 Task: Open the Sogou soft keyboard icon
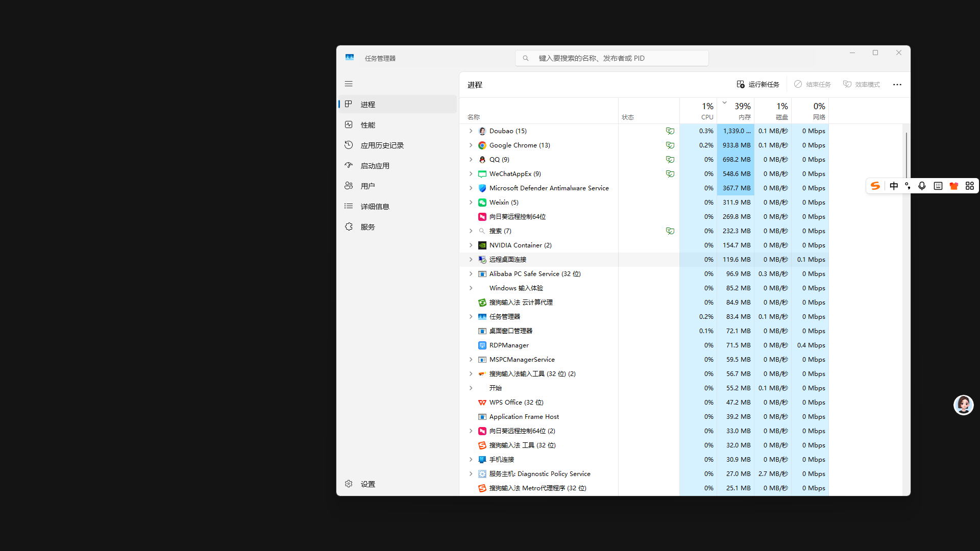[x=938, y=186]
